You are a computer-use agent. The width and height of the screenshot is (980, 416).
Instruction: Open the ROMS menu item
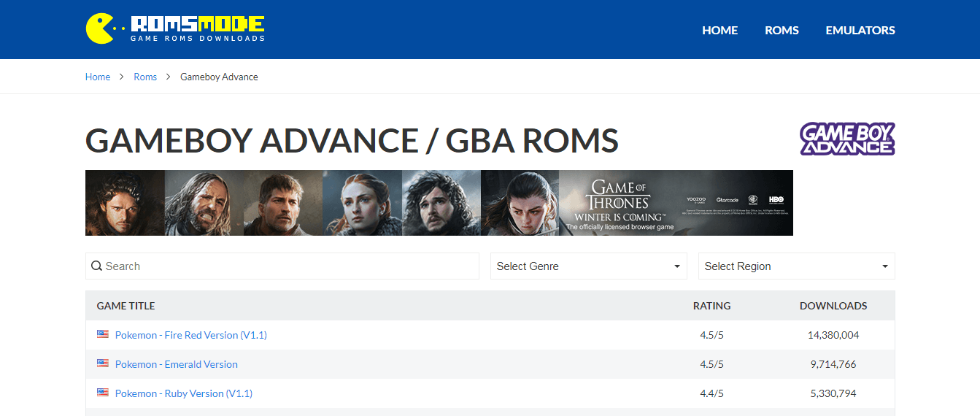[782, 31]
